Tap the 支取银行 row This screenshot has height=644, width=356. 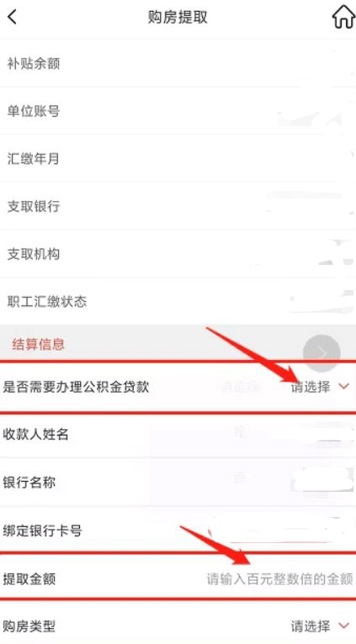[178, 206]
